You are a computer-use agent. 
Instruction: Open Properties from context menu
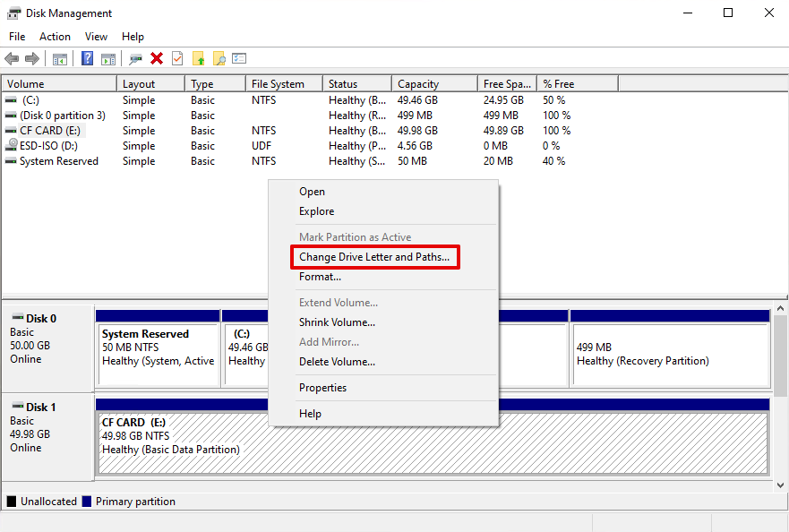(x=383, y=388)
